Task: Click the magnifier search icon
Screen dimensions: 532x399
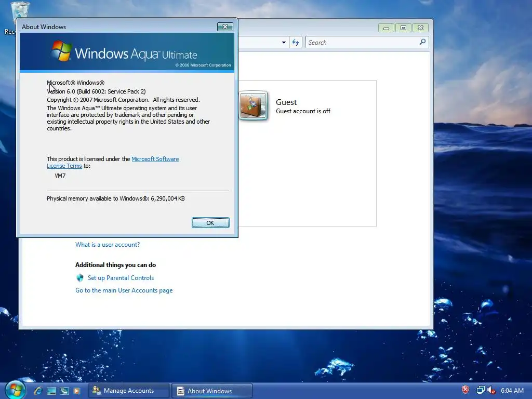Action: pyautogui.click(x=422, y=42)
